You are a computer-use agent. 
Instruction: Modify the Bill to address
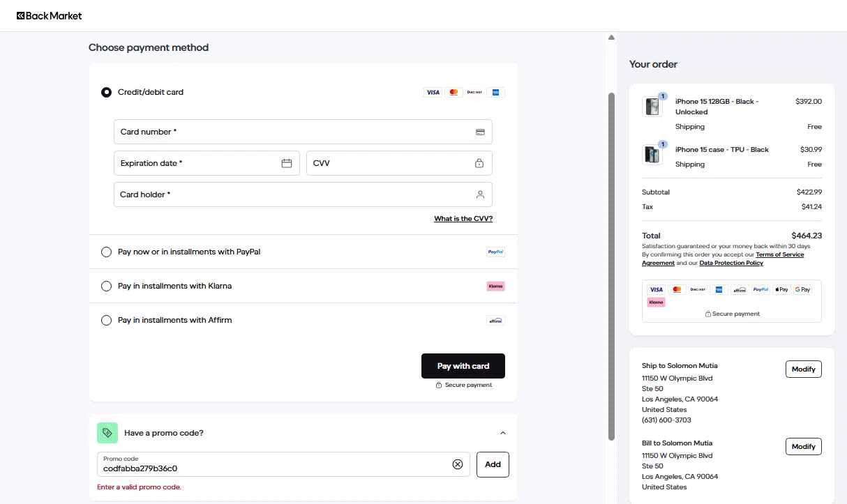click(804, 446)
